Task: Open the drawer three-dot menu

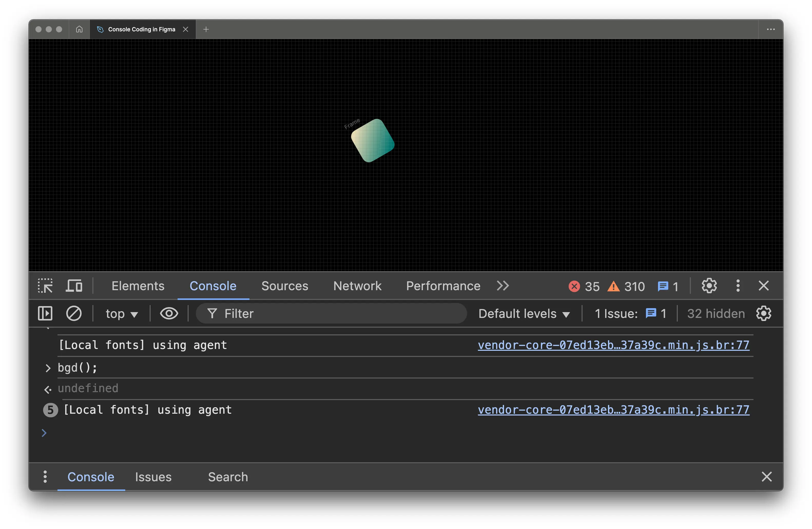Action: point(45,477)
